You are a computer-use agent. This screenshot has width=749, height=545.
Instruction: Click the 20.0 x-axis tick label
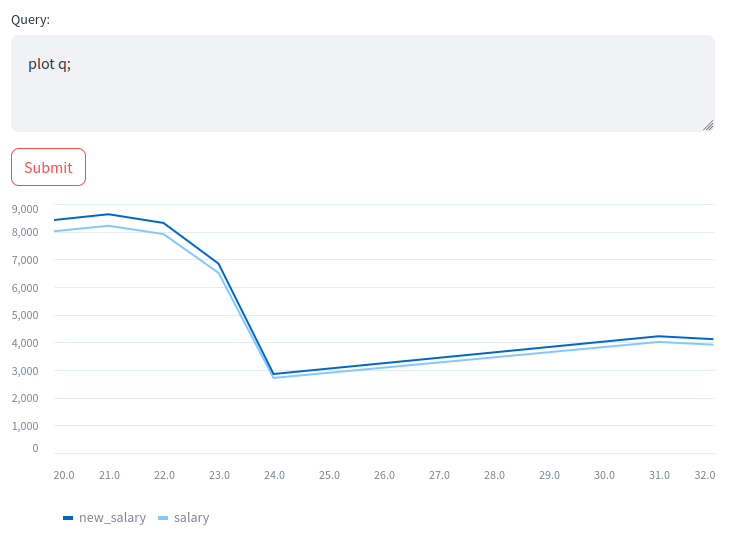[x=64, y=475]
